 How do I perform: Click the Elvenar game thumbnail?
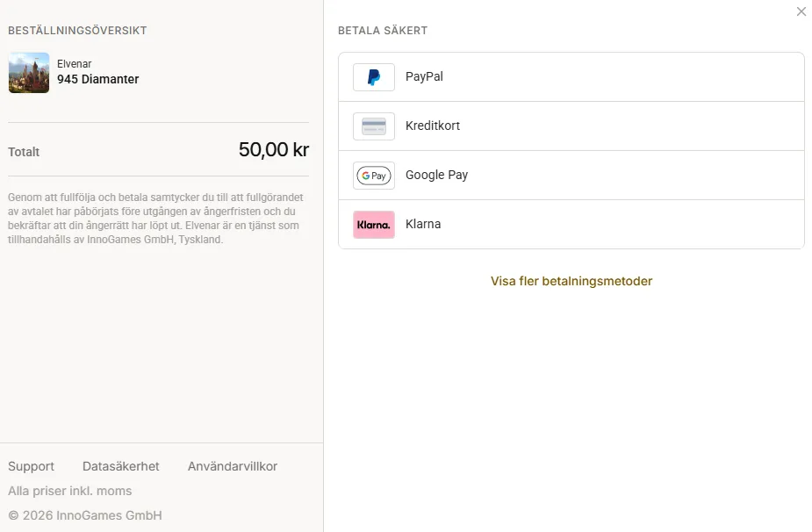(29, 73)
